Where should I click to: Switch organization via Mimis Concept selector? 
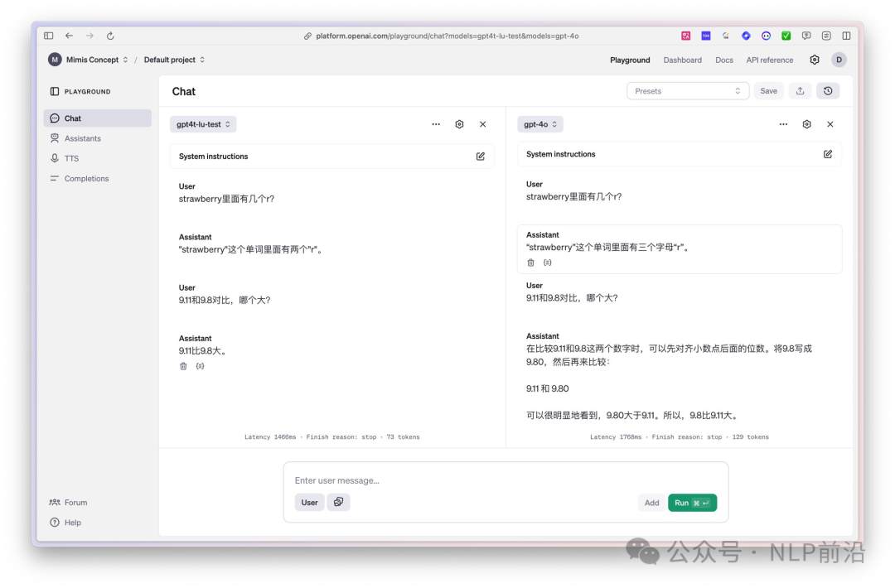click(x=89, y=60)
